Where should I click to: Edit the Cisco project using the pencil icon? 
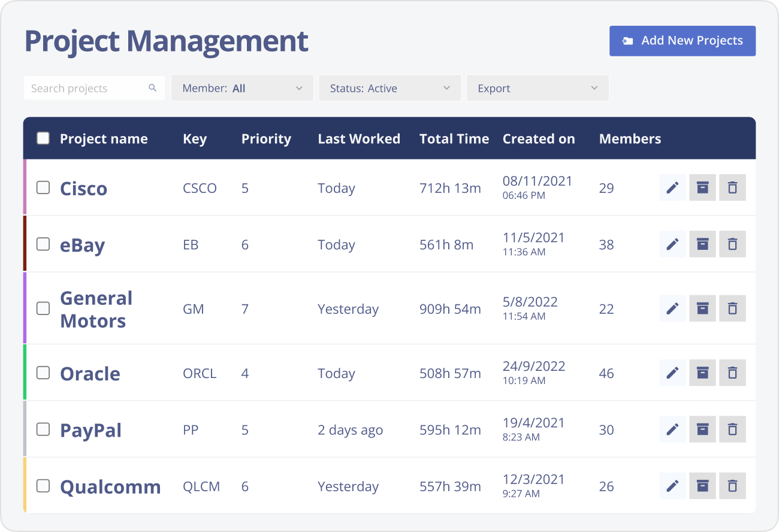point(672,188)
